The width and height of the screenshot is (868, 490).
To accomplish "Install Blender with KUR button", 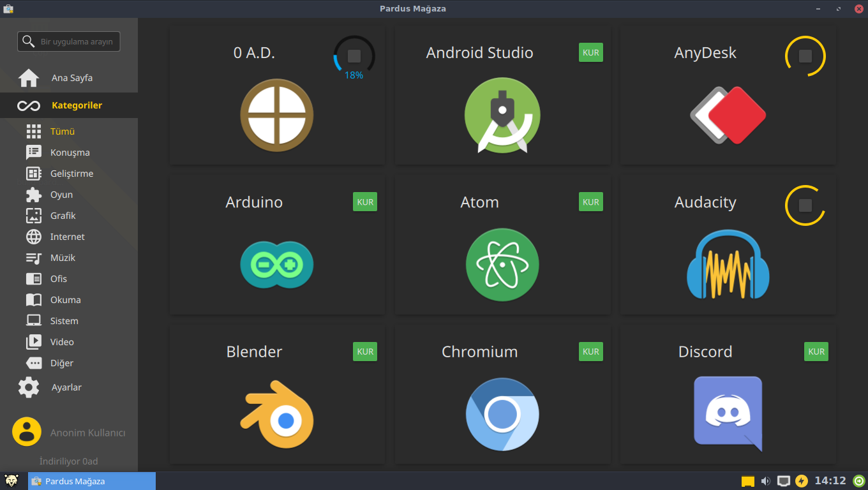I will 365,352.
